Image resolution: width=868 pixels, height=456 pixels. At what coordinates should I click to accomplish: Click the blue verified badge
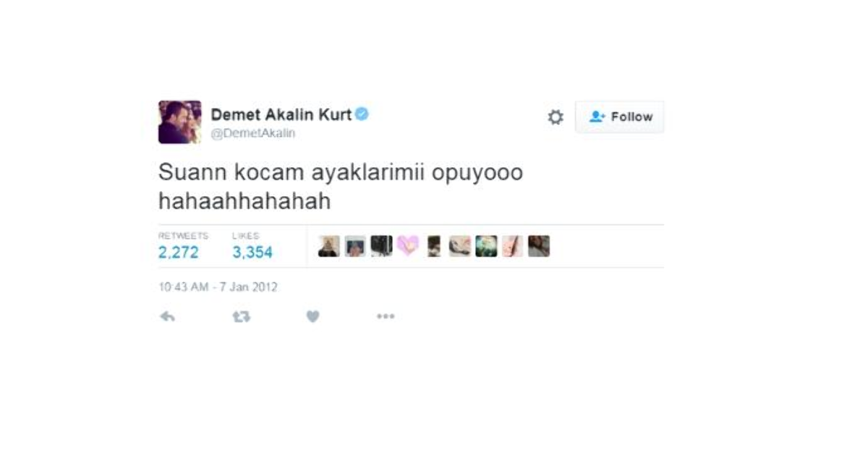point(362,114)
